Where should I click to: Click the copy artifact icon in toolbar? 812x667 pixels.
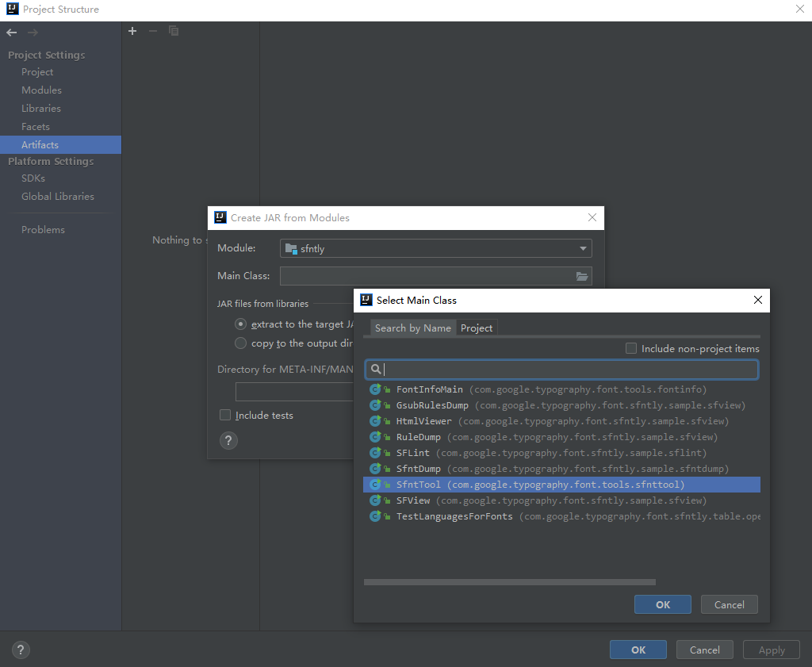[174, 31]
